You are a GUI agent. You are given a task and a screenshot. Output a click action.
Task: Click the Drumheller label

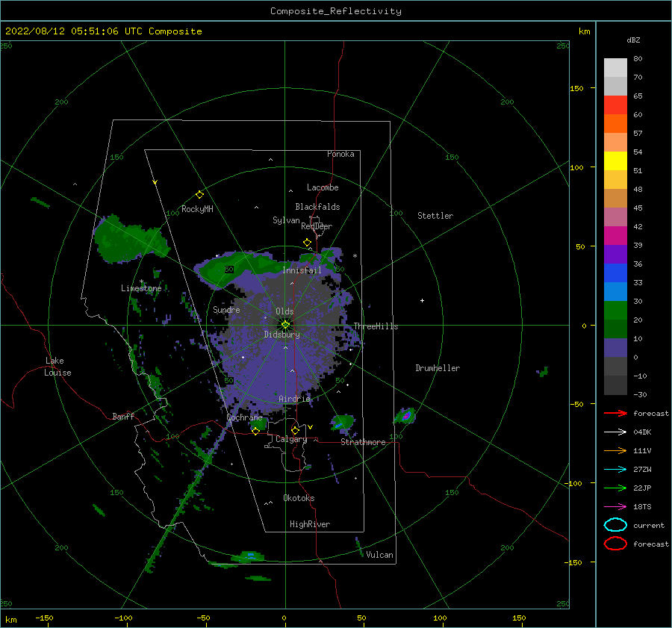click(438, 368)
